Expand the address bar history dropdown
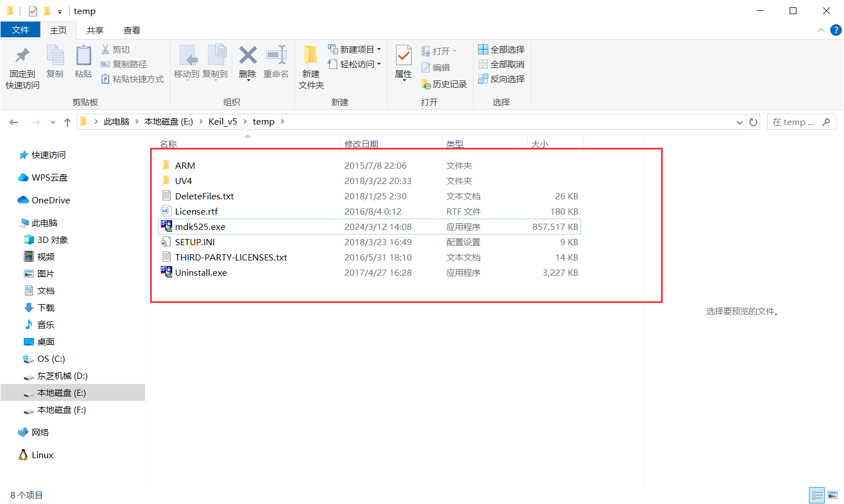Viewport: 844px width, 504px height. point(740,122)
